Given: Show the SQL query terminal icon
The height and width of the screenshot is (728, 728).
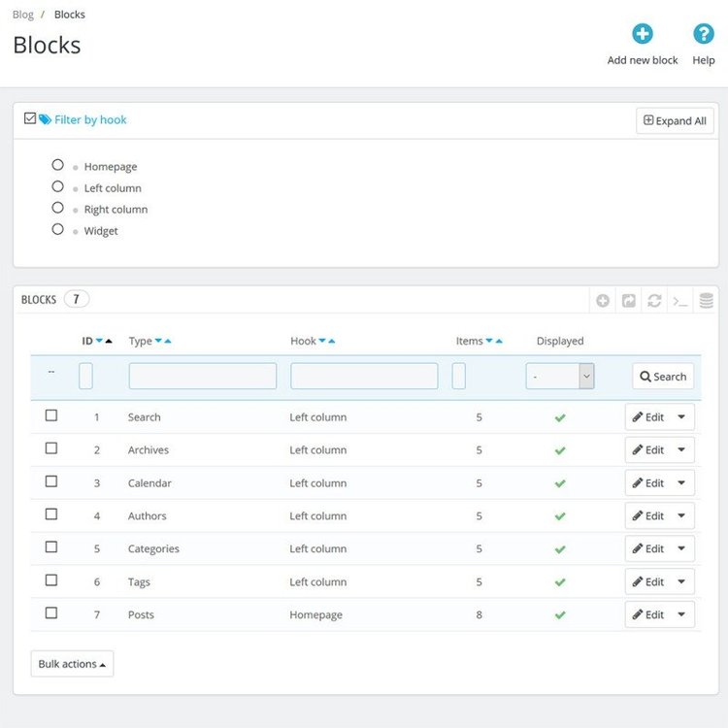Looking at the screenshot, I should coord(680,301).
